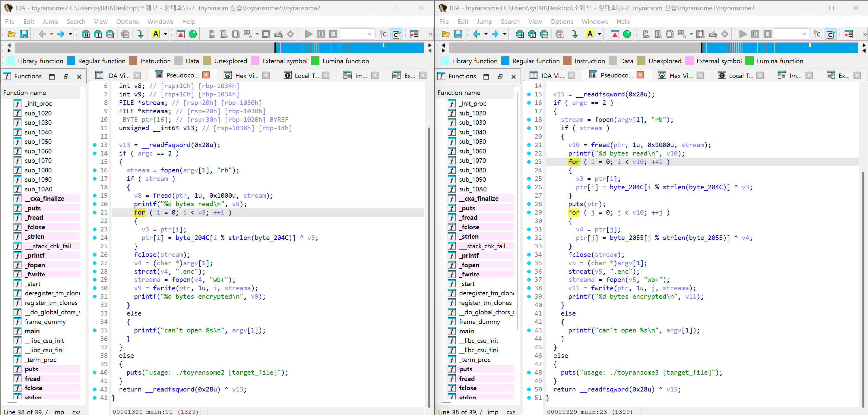Viewport: 868px width, 415px height.
Task: Toggle breakpoint dot at line 48, toyransome3
Action: tap(529, 372)
